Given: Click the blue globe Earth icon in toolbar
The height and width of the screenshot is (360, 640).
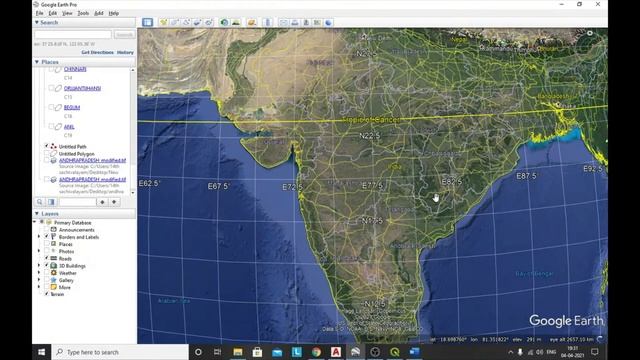Looking at the screenshot, I should [x=329, y=22].
